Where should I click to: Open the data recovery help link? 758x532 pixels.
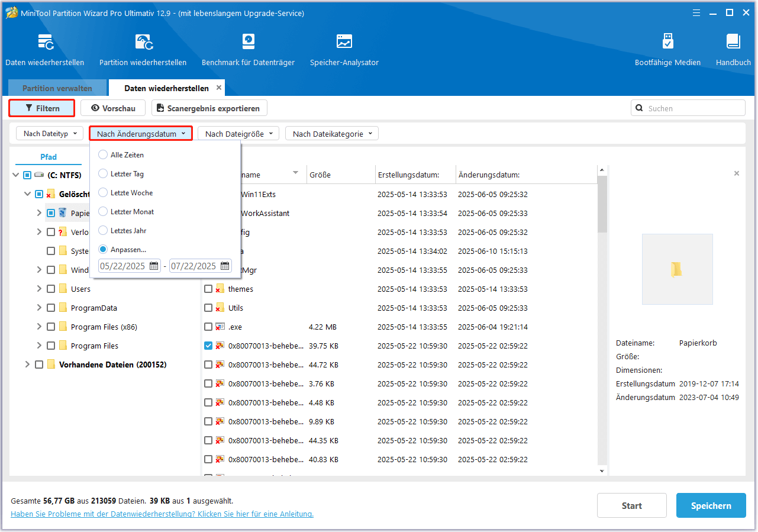pyautogui.click(x=162, y=514)
